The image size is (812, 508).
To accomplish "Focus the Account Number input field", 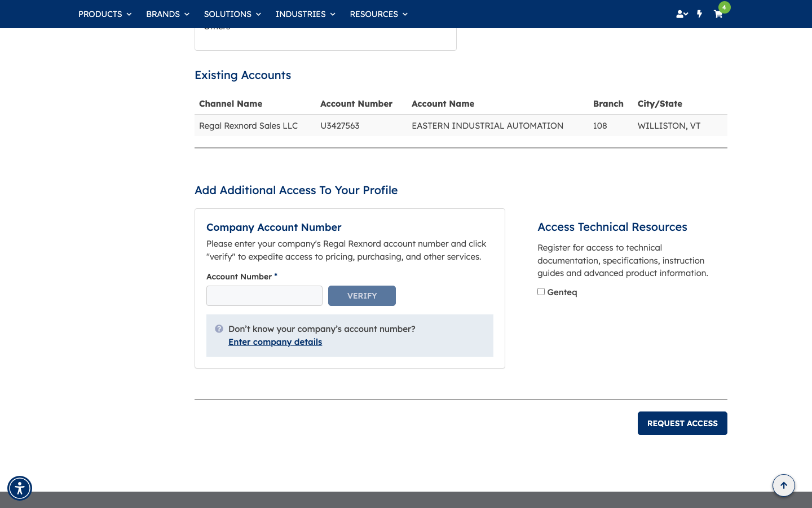I will pyautogui.click(x=264, y=296).
